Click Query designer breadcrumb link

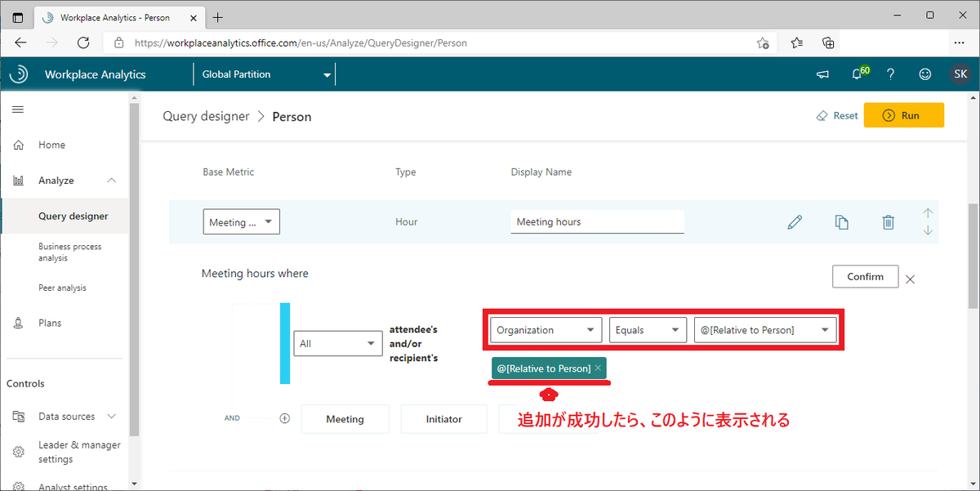click(x=206, y=116)
